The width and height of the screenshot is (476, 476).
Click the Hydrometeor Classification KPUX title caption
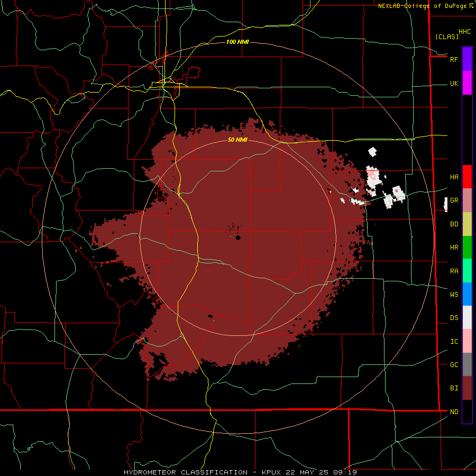click(240, 472)
